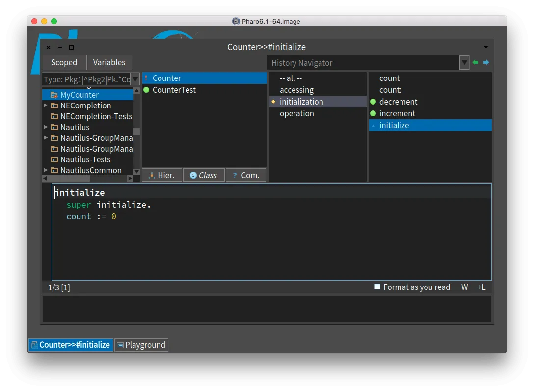Click the override arrow icon beside initialize method
This screenshot has width=534, height=392.
(x=373, y=126)
